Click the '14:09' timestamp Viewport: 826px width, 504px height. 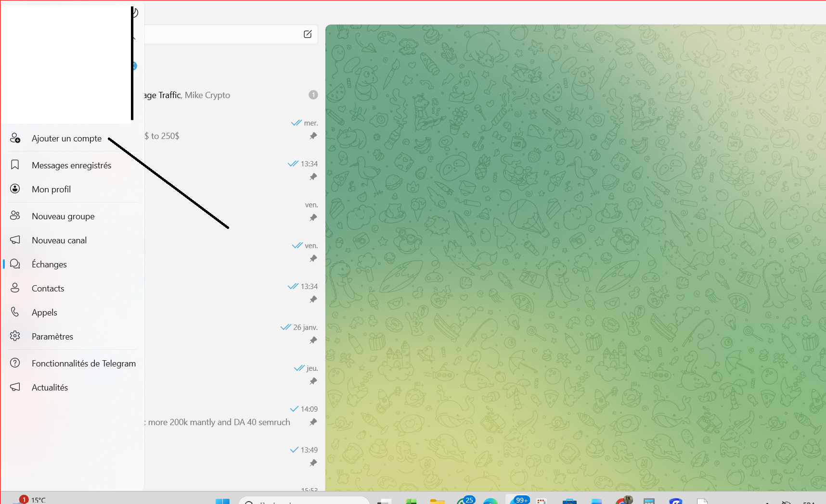pyautogui.click(x=310, y=409)
